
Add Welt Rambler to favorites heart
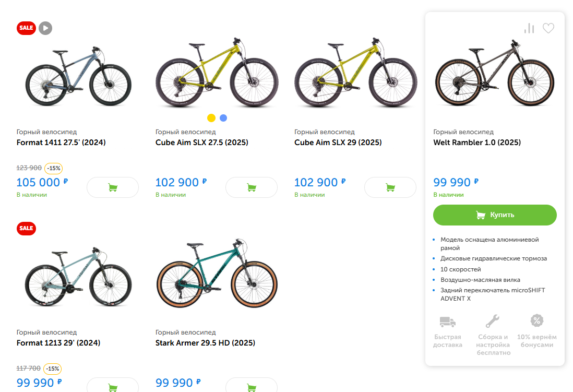[x=548, y=28]
